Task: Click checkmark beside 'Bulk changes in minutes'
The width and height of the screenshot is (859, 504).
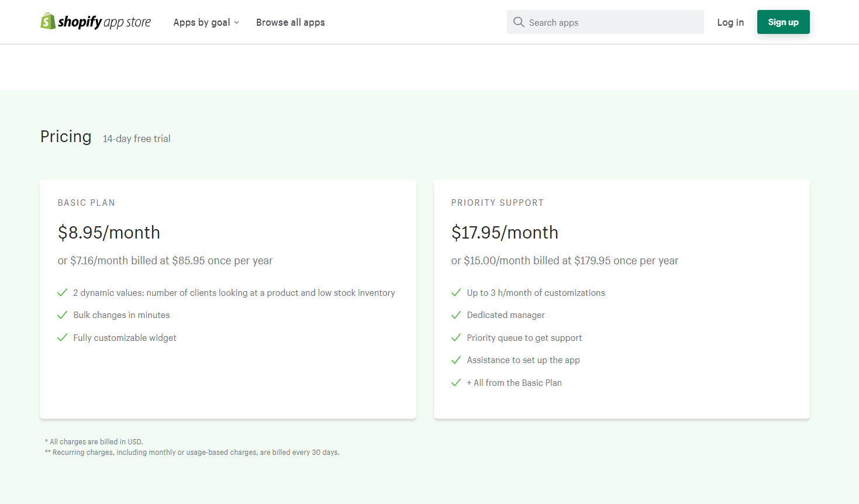Action: [x=63, y=315]
